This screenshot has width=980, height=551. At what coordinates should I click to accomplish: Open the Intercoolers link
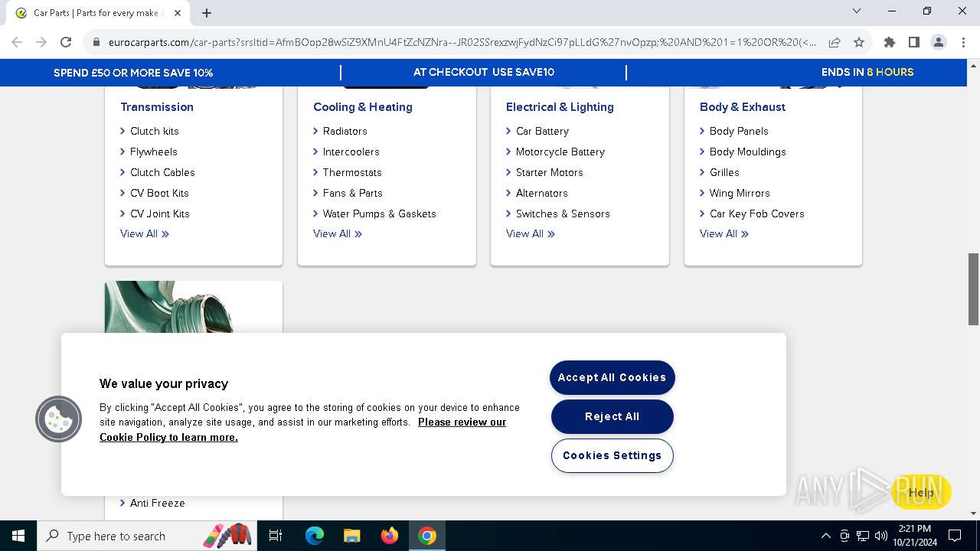pyautogui.click(x=351, y=152)
